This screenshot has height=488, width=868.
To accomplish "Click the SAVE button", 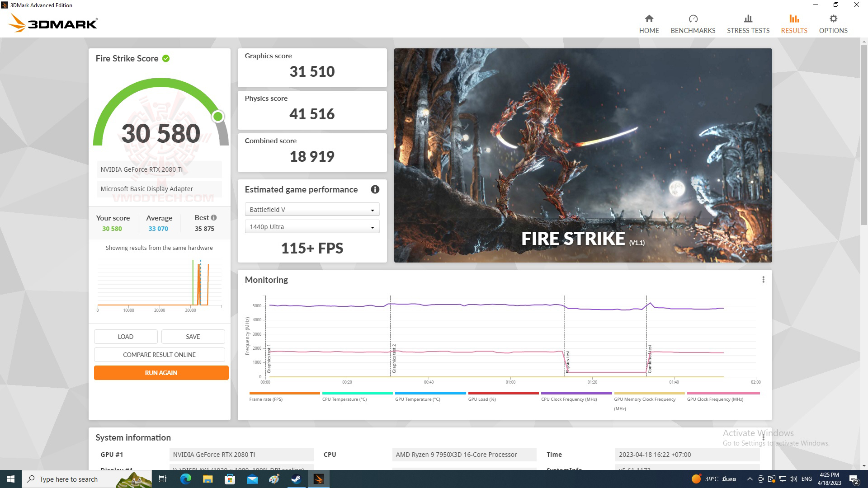I will pos(193,337).
